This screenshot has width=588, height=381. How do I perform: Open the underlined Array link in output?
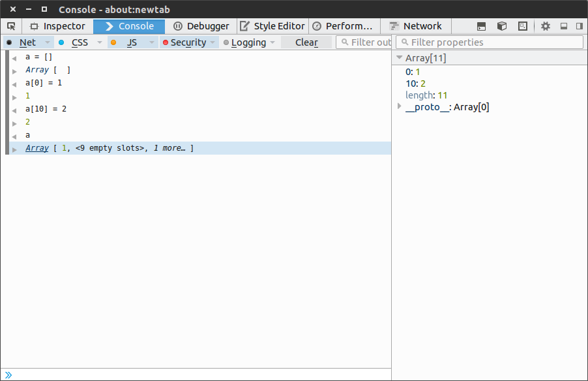pyautogui.click(x=37, y=148)
